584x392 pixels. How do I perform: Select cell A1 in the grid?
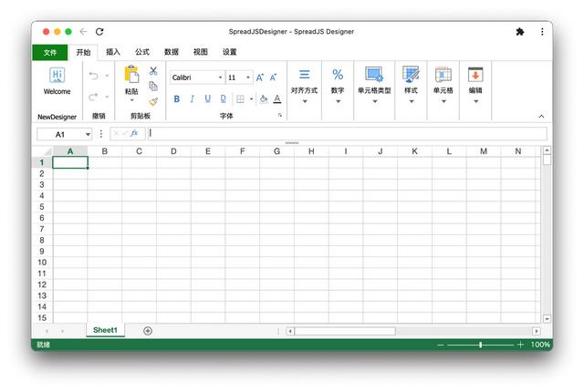point(70,162)
